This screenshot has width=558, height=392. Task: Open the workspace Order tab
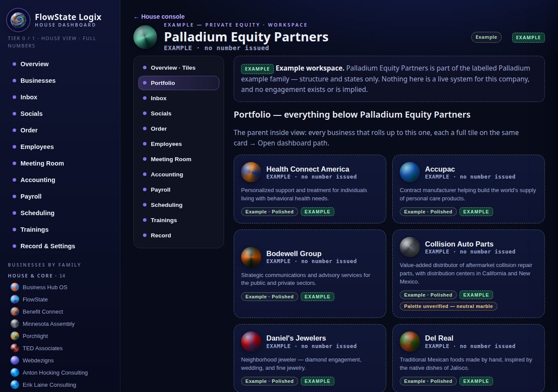(x=179, y=128)
